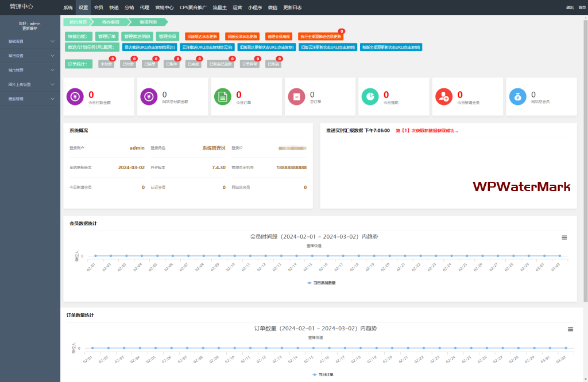Image resolution: width=588 pixels, height=382 pixels.
Task: Click the pink 总订单 icon
Action: 296,97
